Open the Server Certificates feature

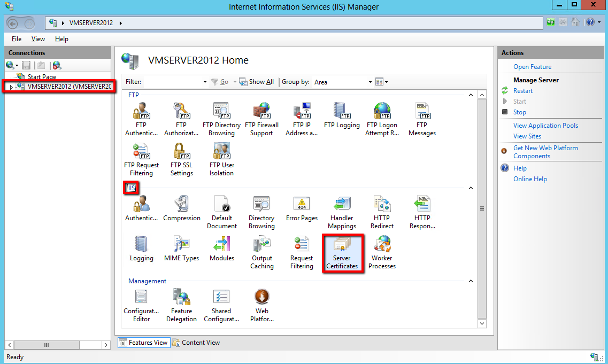[x=342, y=251]
